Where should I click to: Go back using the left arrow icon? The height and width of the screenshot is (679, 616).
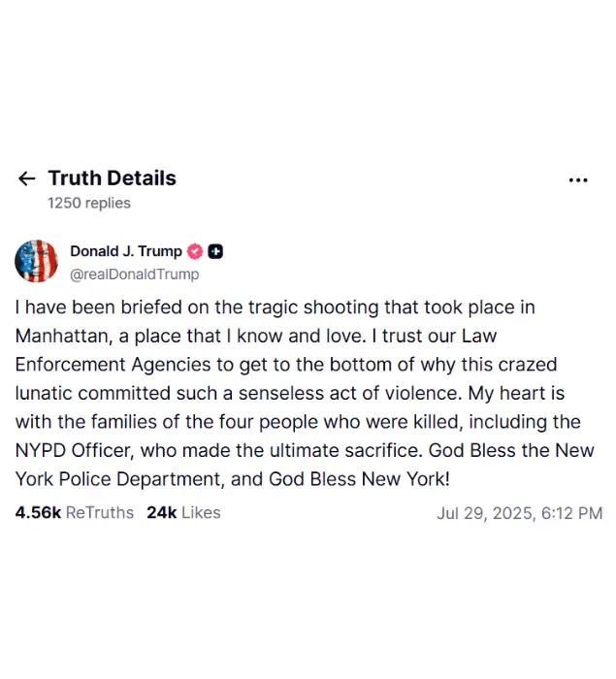point(26,178)
